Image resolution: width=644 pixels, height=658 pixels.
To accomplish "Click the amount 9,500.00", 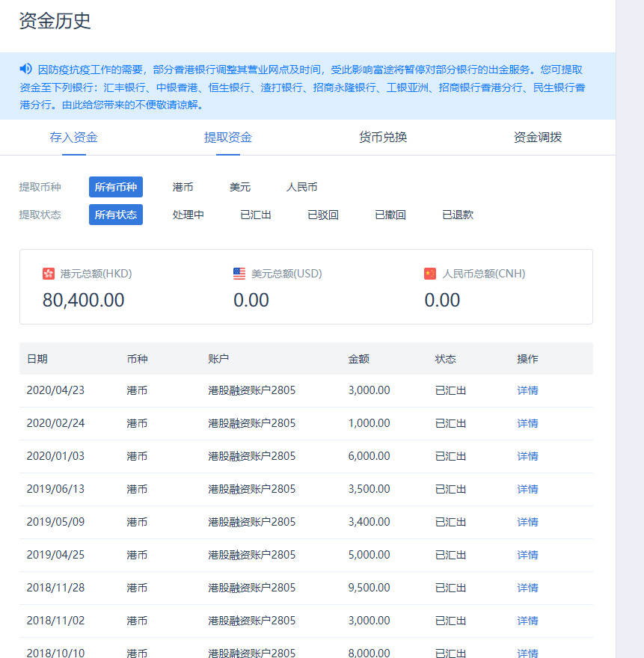I will [x=369, y=588].
